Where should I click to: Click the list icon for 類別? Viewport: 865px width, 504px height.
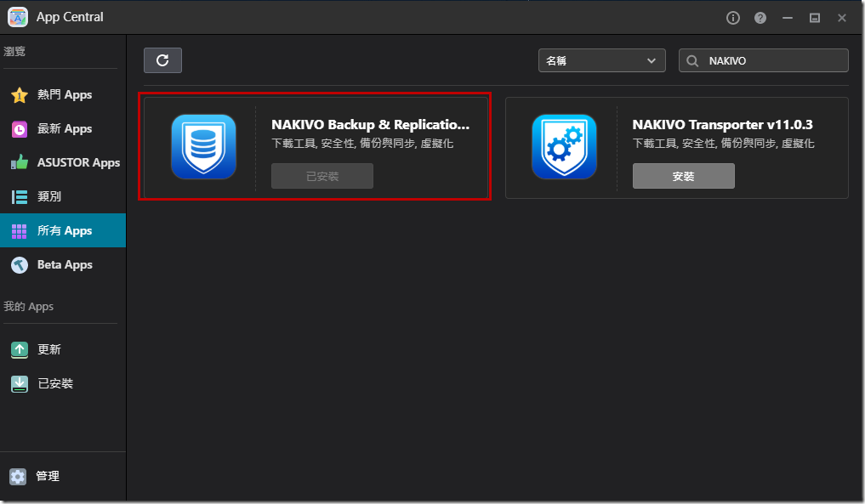(20, 197)
